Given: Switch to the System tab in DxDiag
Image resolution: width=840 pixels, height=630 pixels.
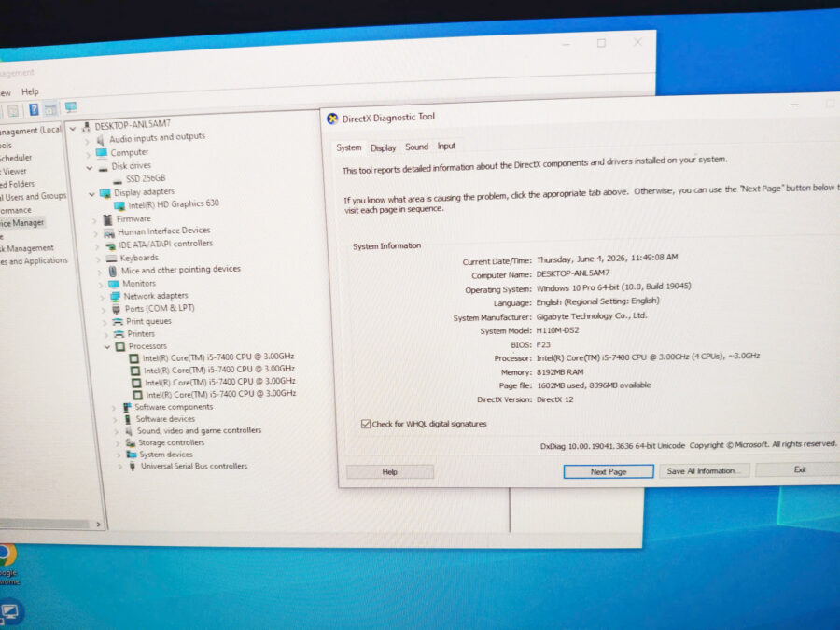Looking at the screenshot, I should [x=349, y=147].
